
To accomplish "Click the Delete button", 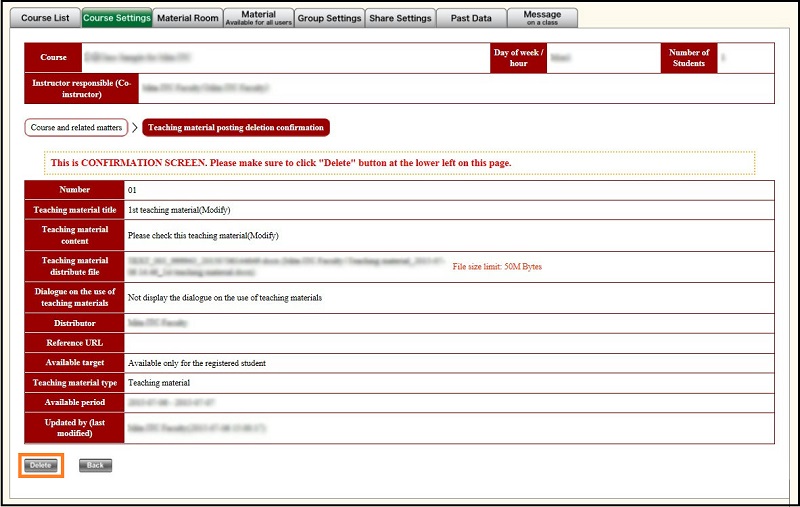I will point(41,465).
